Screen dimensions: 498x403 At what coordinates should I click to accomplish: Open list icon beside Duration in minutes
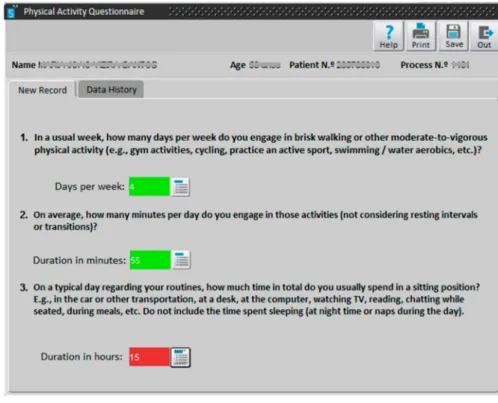[x=181, y=260]
